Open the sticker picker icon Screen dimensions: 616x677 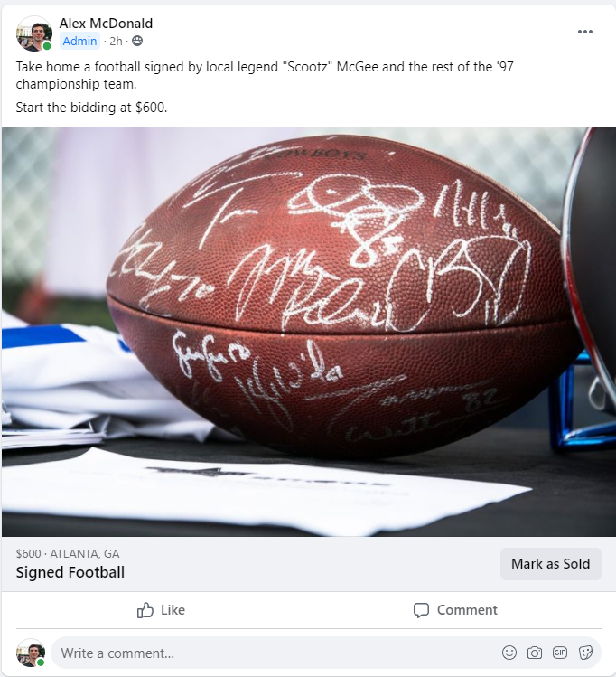[585, 653]
